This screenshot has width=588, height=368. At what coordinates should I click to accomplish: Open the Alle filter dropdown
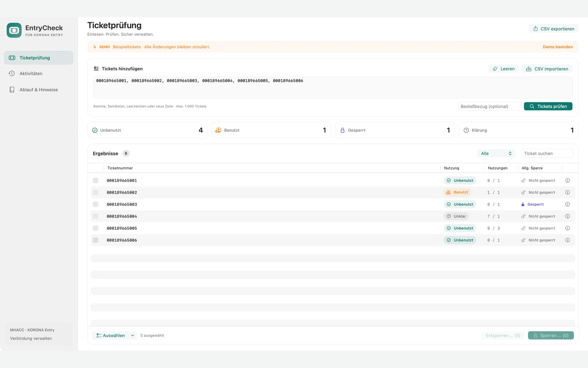click(496, 153)
